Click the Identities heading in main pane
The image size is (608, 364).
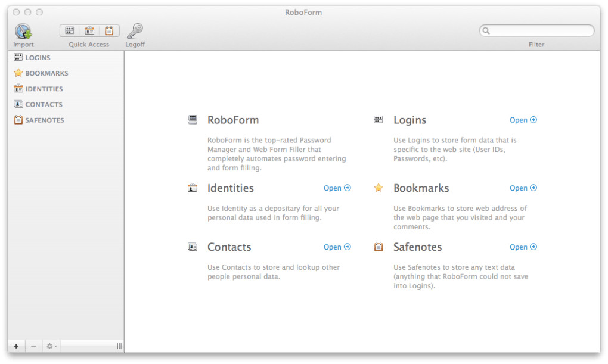click(230, 188)
